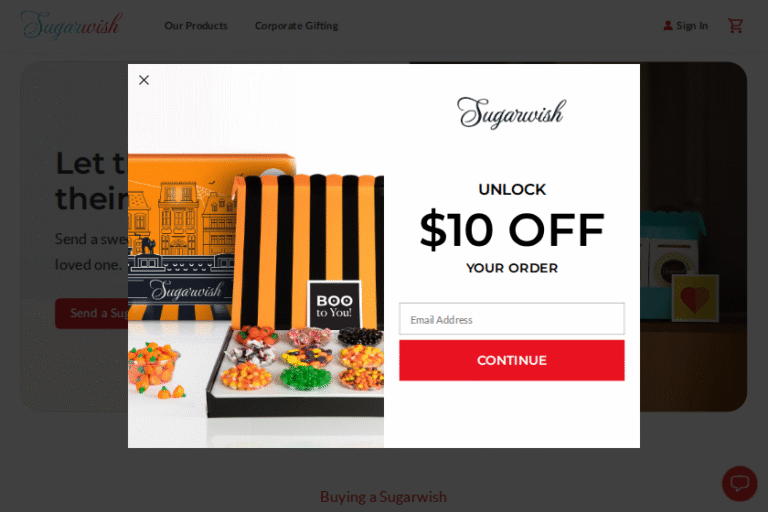Click the red Continue button
Viewport: 768px width, 512px height.
coord(512,360)
